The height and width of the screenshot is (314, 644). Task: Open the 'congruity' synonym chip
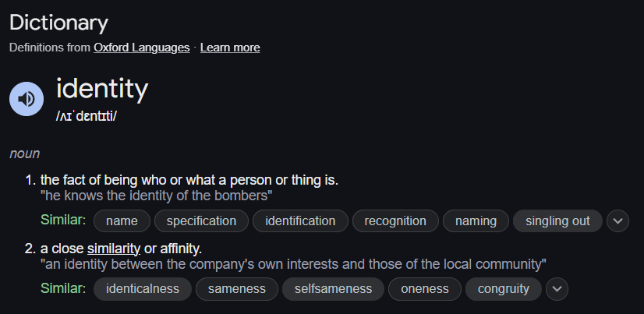(x=504, y=289)
